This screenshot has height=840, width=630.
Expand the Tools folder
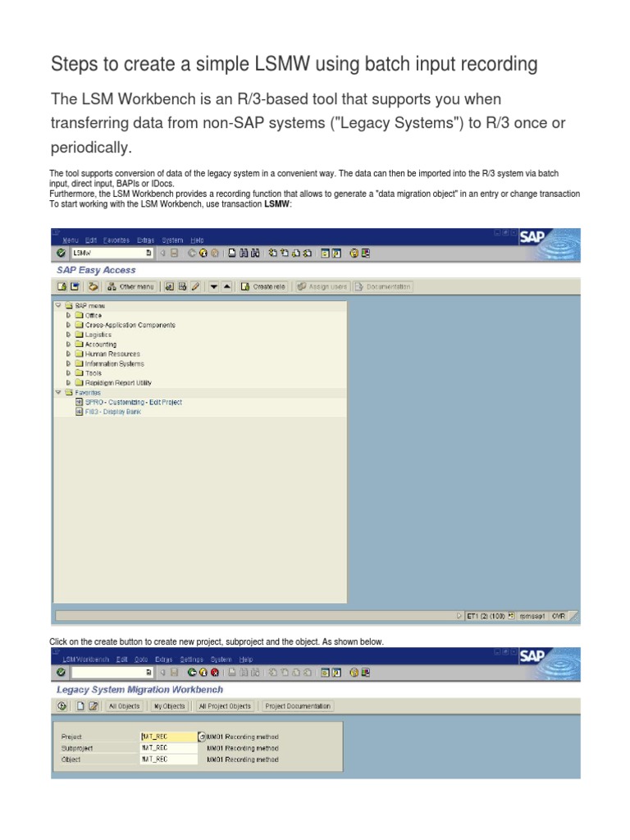(x=69, y=373)
